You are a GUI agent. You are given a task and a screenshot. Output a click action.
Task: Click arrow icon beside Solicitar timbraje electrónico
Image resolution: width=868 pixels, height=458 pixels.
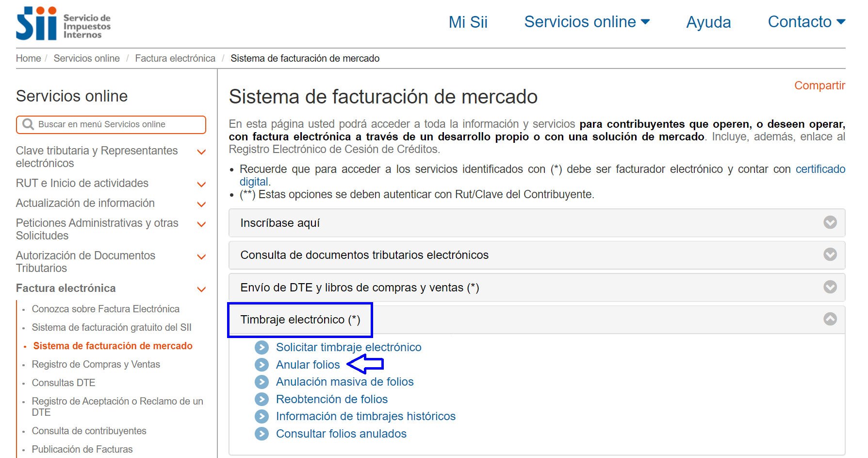click(262, 347)
